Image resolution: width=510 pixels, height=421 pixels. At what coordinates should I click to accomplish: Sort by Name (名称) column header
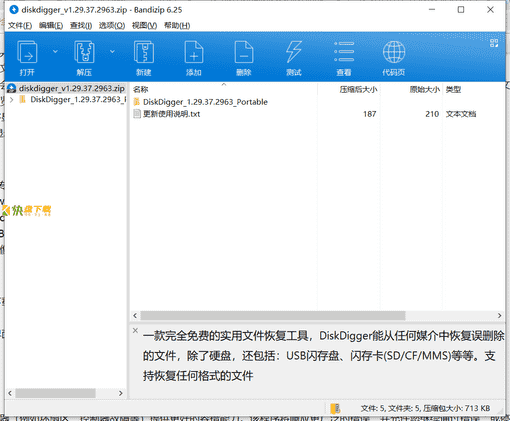(x=140, y=89)
